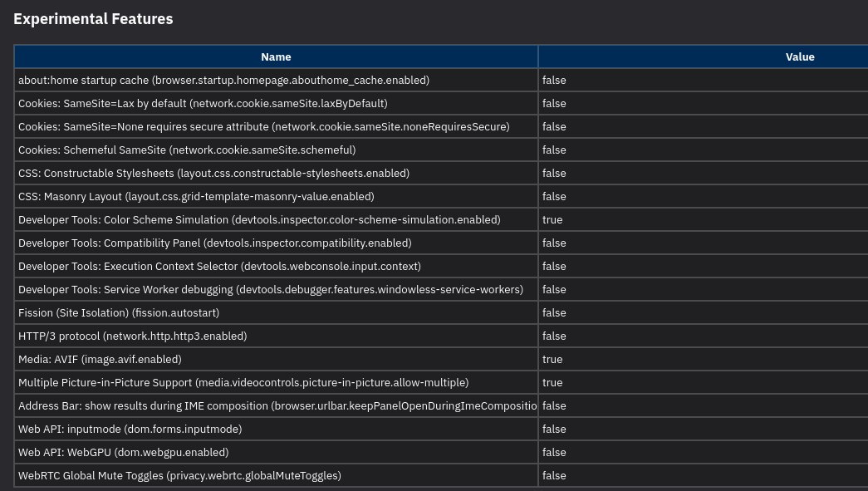868x491 pixels.
Task: Click the false value for Execution Context Selector
Action: pyautogui.click(x=554, y=266)
